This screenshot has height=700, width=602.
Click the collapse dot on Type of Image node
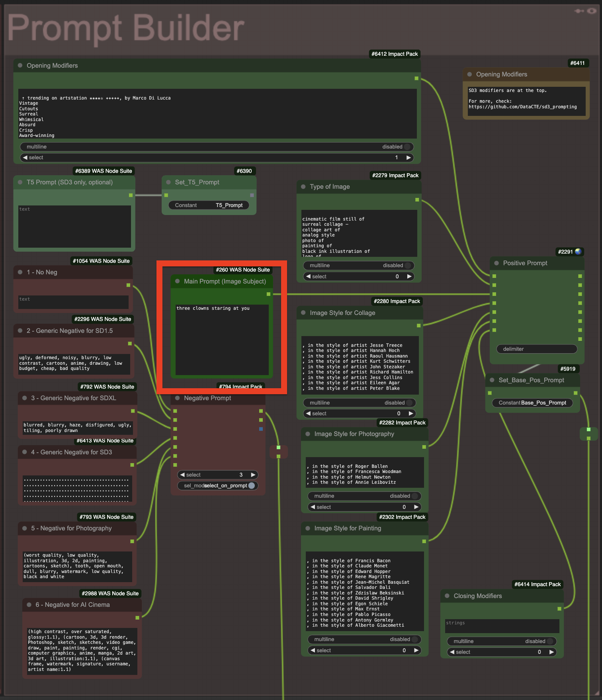tap(303, 187)
